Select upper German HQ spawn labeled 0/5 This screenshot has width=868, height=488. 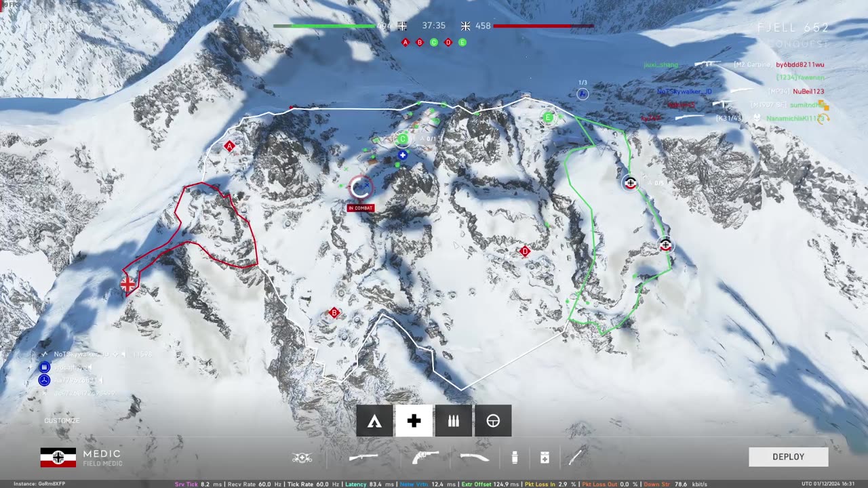click(630, 182)
